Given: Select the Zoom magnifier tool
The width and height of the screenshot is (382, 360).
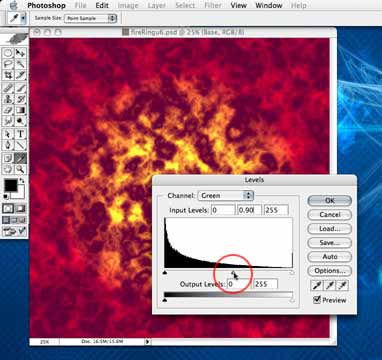Looking at the screenshot, I should pyautogui.click(x=20, y=169).
